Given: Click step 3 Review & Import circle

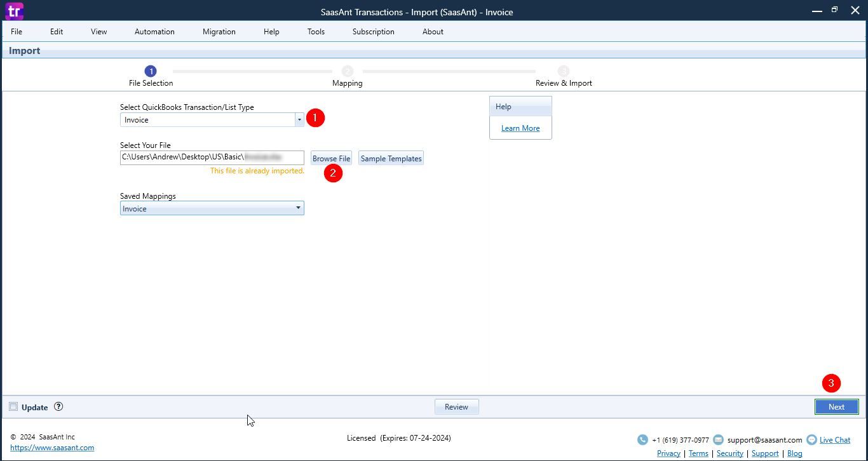Looking at the screenshot, I should click(x=564, y=71).
